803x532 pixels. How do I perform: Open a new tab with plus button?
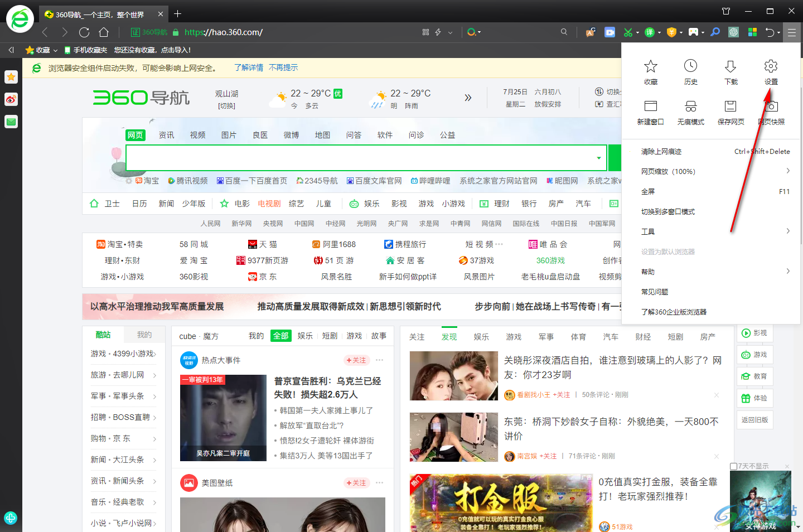point(177,13)
